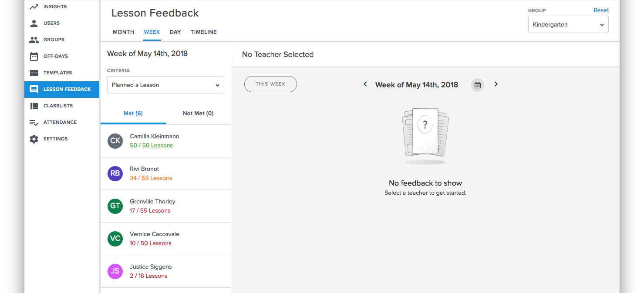Click the GT avatar for Grenville Thorley
Viewport: 644px width, 293px height.
pyautogui.click(x=115, y=206)
